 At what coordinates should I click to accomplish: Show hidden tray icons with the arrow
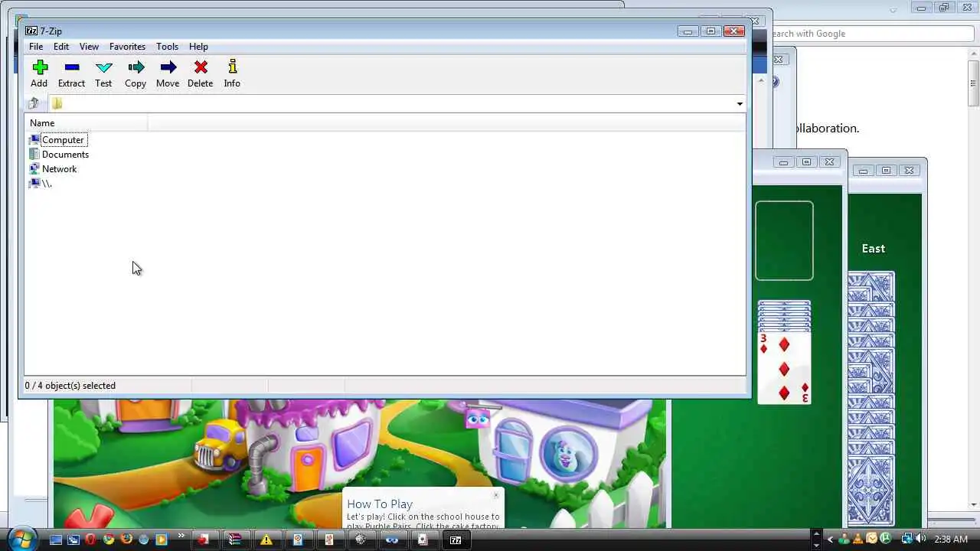(830, 540)
